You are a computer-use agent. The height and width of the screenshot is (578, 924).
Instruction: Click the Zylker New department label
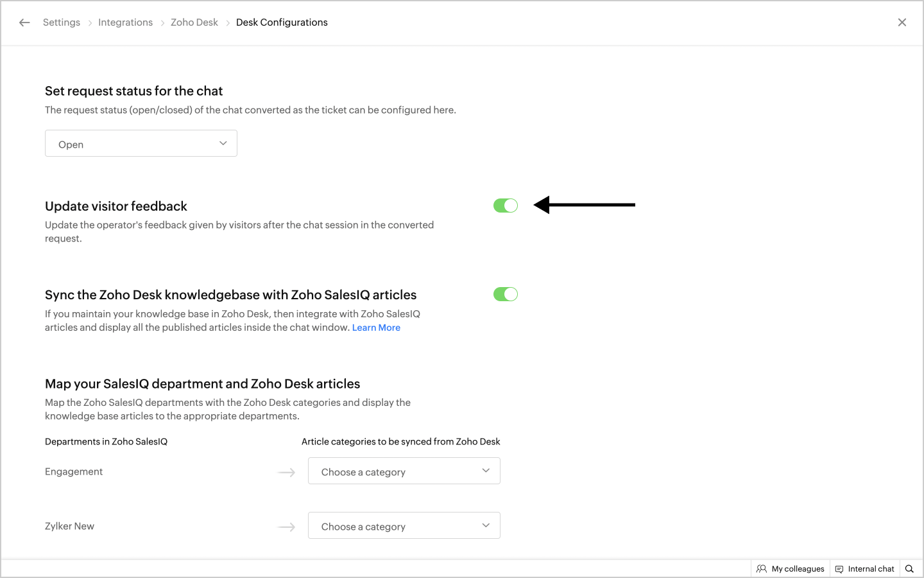69,526
